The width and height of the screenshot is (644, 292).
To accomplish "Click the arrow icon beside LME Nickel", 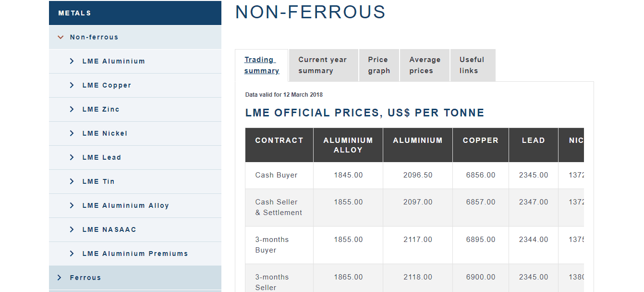I will pos(72,133).
